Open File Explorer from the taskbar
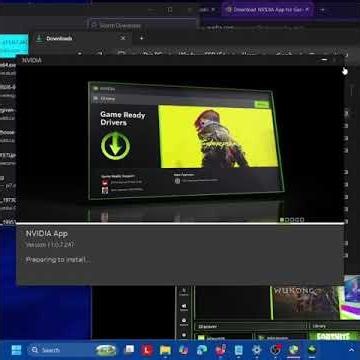360x360 pixels. point(165,350)
